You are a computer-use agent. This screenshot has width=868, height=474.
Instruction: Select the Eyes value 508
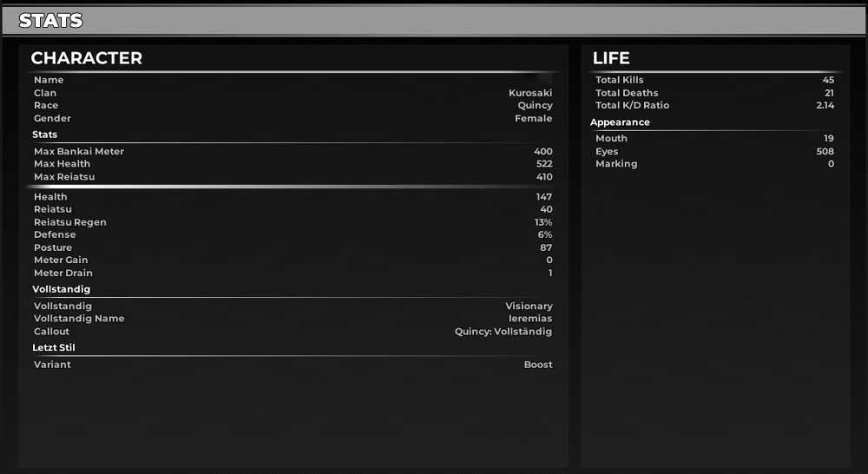(x=825, y=151)
